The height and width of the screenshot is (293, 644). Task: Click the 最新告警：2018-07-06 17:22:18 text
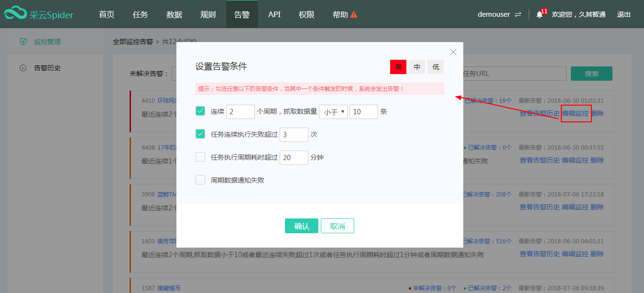tap(561, 195)
